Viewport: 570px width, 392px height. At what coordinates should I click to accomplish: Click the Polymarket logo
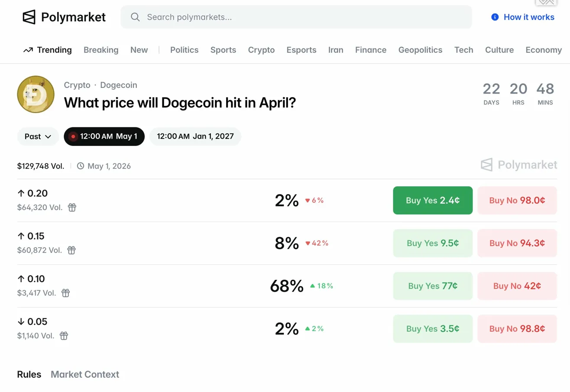(64, 17)
